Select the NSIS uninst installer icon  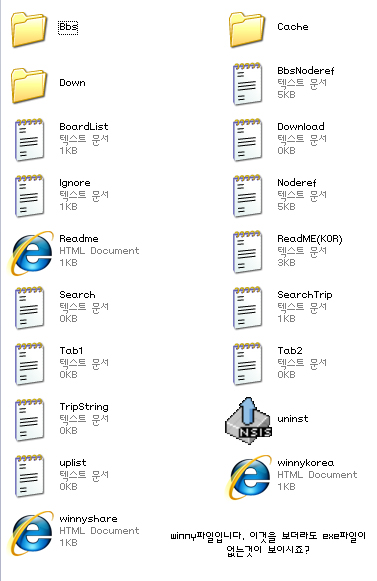point(248,421)
